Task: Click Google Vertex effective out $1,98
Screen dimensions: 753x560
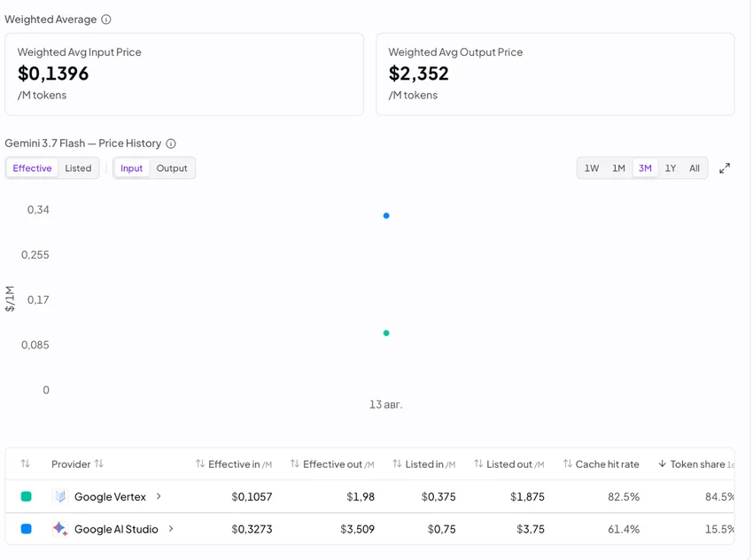Action: tap(361, 496)
